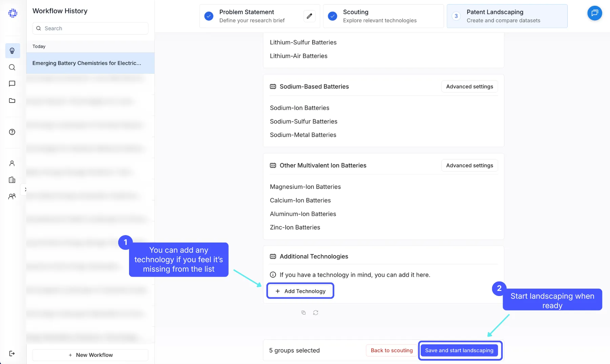The image size is (610, 364).
Task: Select Sodium-Metal Batteries item
Action: pos(303,135)
